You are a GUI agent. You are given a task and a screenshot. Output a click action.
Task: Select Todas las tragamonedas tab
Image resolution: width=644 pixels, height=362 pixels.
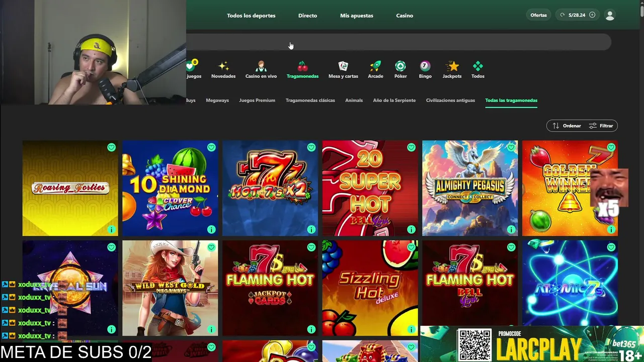tap(511, 101)
